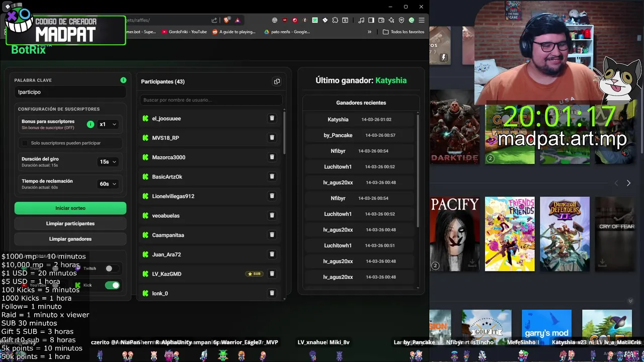This screenshot has width=644, height=362.
Task: Click the Katyshia 01:02 recent winner row
Action: pos(361,120)
